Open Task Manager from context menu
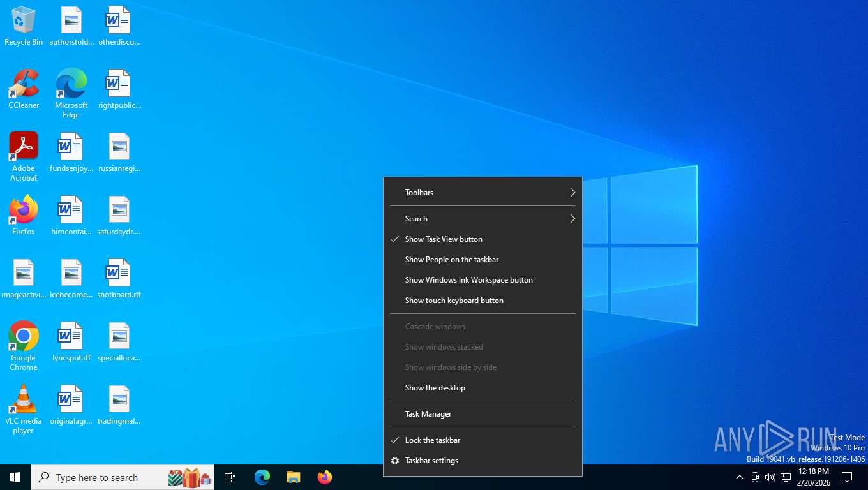The height and width of the screenshot is (490, 868). 428,414
